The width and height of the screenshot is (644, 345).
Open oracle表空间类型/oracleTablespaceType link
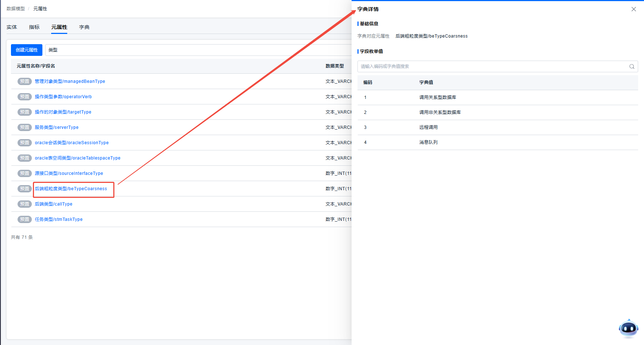pos(77,158)
